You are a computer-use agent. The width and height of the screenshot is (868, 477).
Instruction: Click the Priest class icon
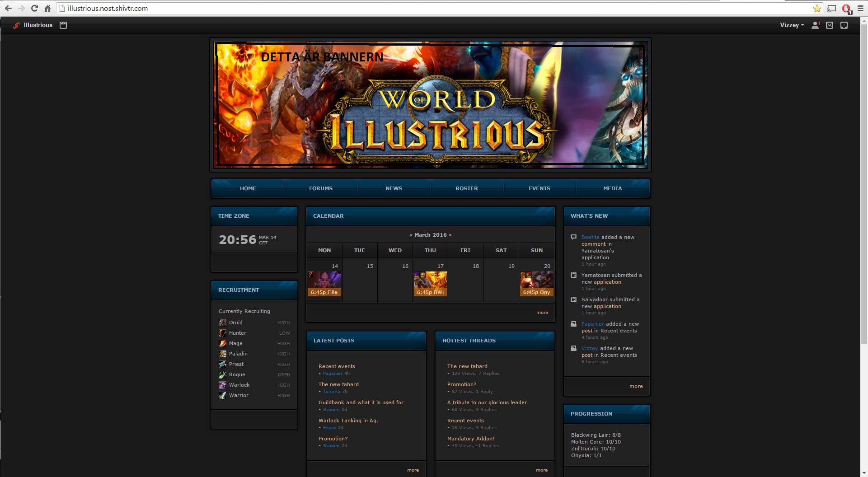(223, 364)
